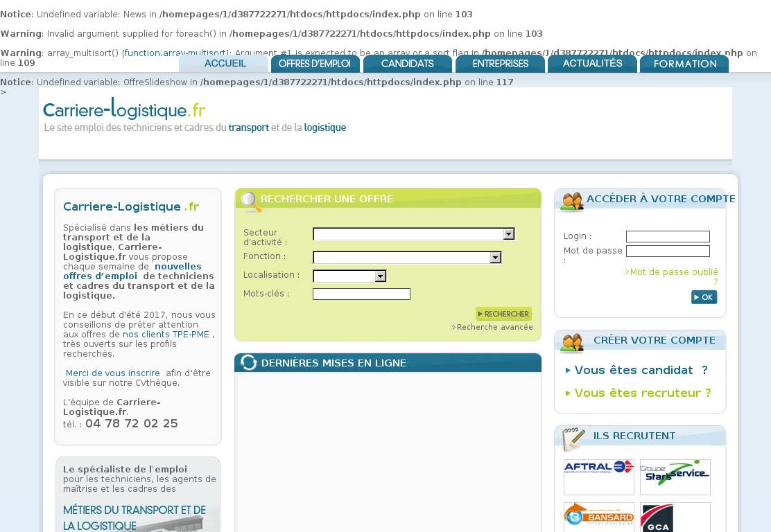Click the refresh icon beside Dernières mises en ligne
Screen dimensions: 771x532
point(248,363)
